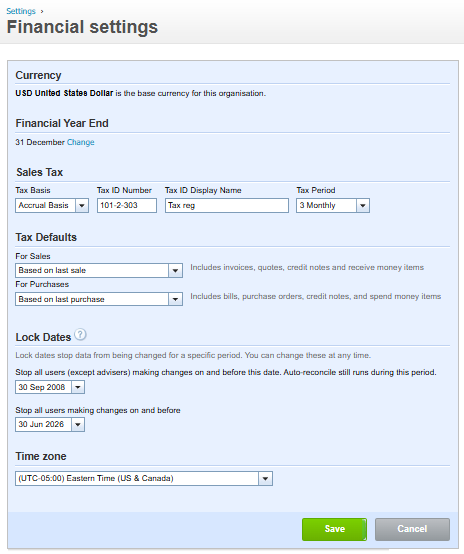This screenshot has height=554, width=464.
Task: Save the financial settings
Action: (334, 529)
